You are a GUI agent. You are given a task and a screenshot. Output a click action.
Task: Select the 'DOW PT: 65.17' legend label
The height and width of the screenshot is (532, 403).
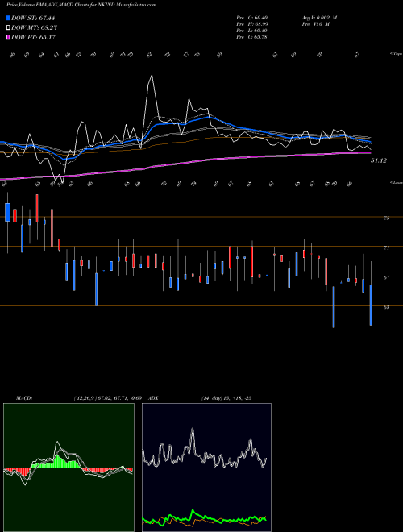[34, 37]
